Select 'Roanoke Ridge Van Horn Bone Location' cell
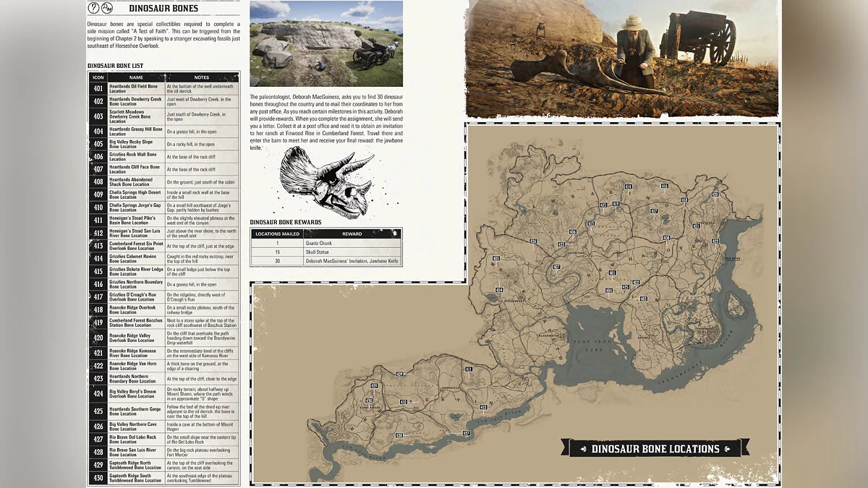The height and width of the screenshot is (488, 868). point(136,366)
